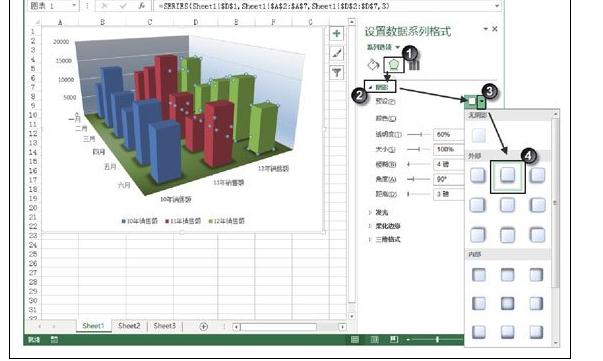This screenshot has height=361, width=603.
Task: Open the shadow presets dropdown arrow
Action: tap(482, 102)
